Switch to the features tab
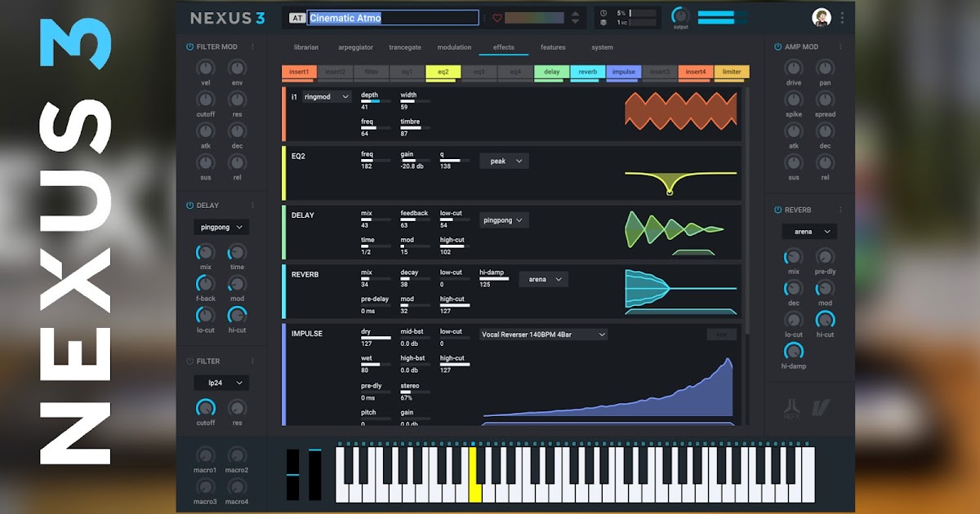Image resolution: width=980 pixels, height=514 pixels. 553,47
